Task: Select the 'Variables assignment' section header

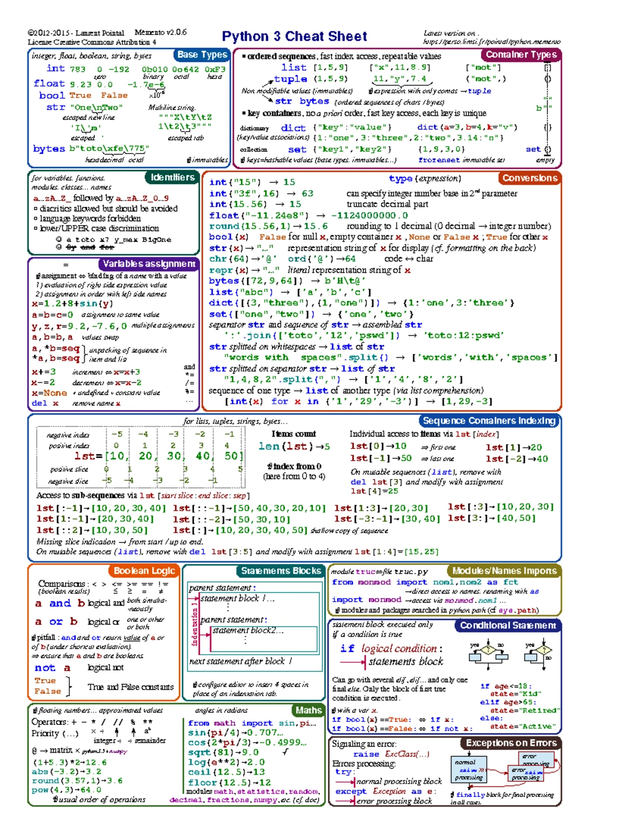Action: click(149, 264)
